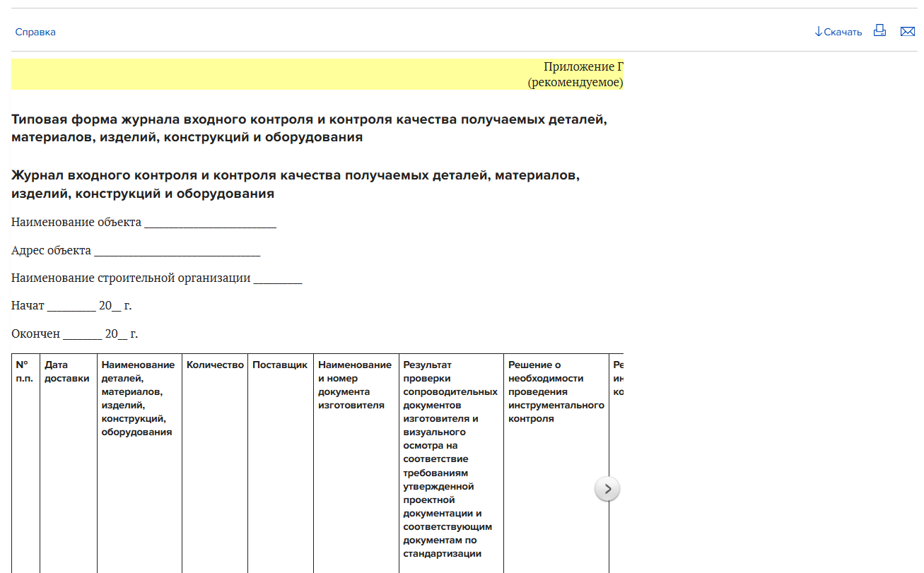
Task: Click the yellow highlighted Приложение Г text
Action: click(583, 67)
